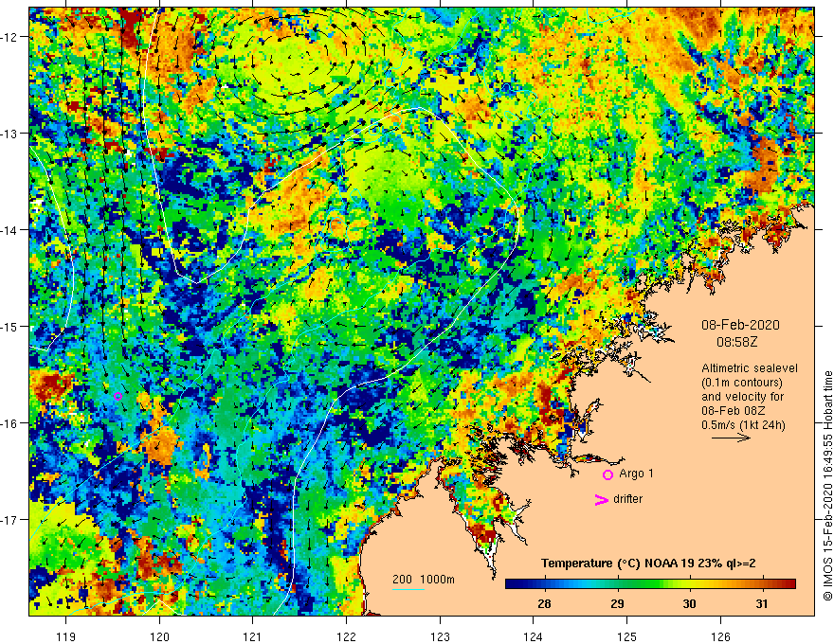Click the '0.5m/s (1kt 24h)' text
The image size is (834, 644).
point(743,425)
